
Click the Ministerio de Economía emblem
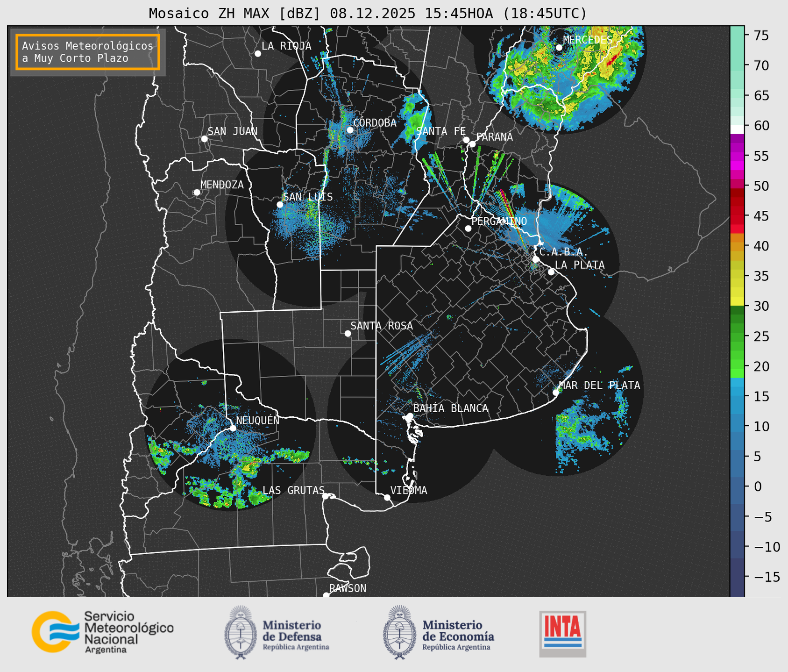click(399, 632)
